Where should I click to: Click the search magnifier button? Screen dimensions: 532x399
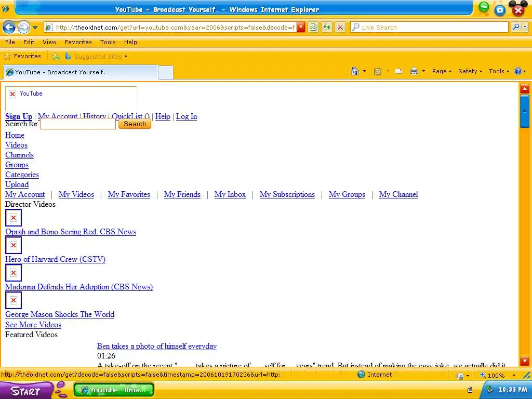[x=516, y=27]
